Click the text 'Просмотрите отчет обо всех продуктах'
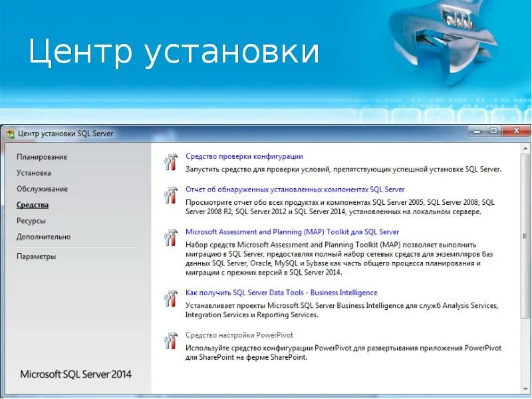532x399 pixels. click(340, 207)
